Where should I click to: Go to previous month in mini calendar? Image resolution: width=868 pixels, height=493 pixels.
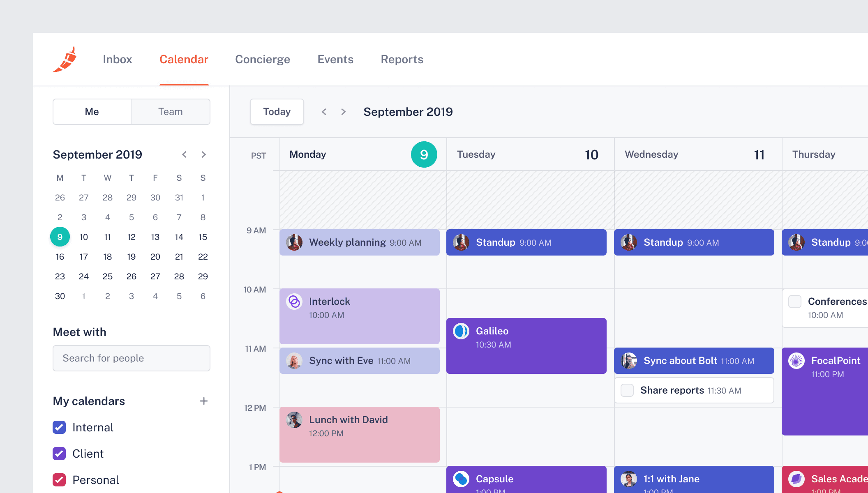coord(184,154)
